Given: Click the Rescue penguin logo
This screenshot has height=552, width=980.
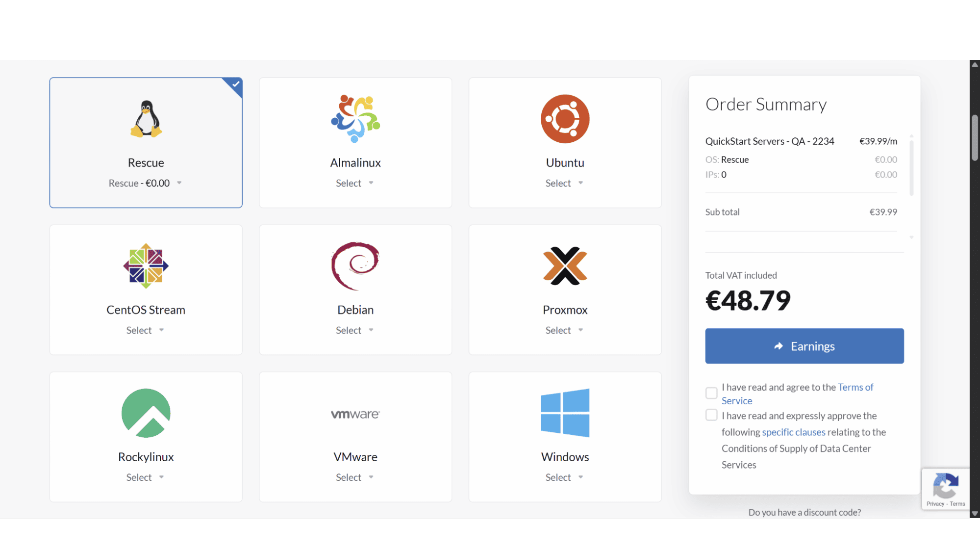Looking at the screenshot, I should tap(146, 119).
